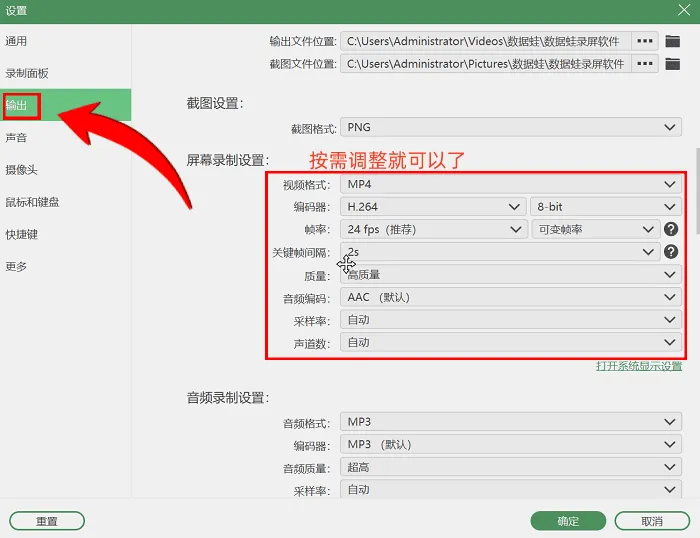Click the 输出文件位置 path field
This screenshot has width=700, height=538.
(x=486, y=41)
